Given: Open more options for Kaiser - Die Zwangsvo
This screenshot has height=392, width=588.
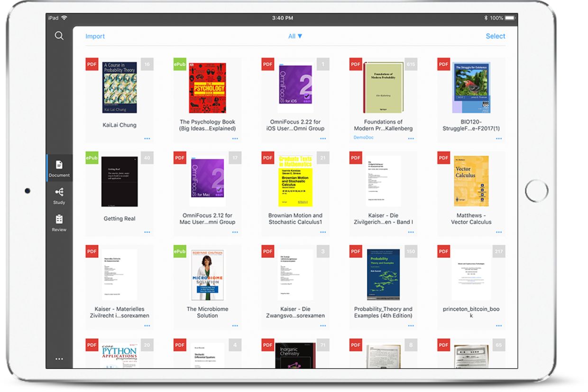Looking at the screenshot, I should (x=323, y=326).
